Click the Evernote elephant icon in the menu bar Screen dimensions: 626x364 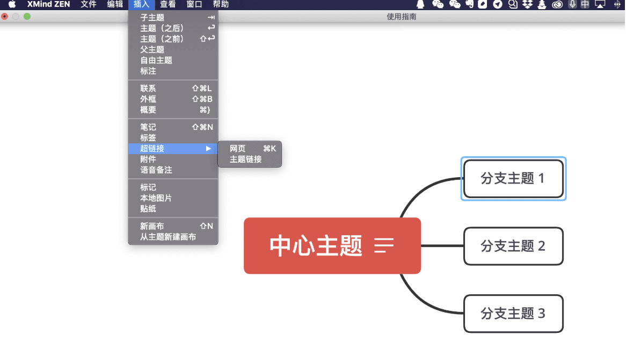pos(469,4)
